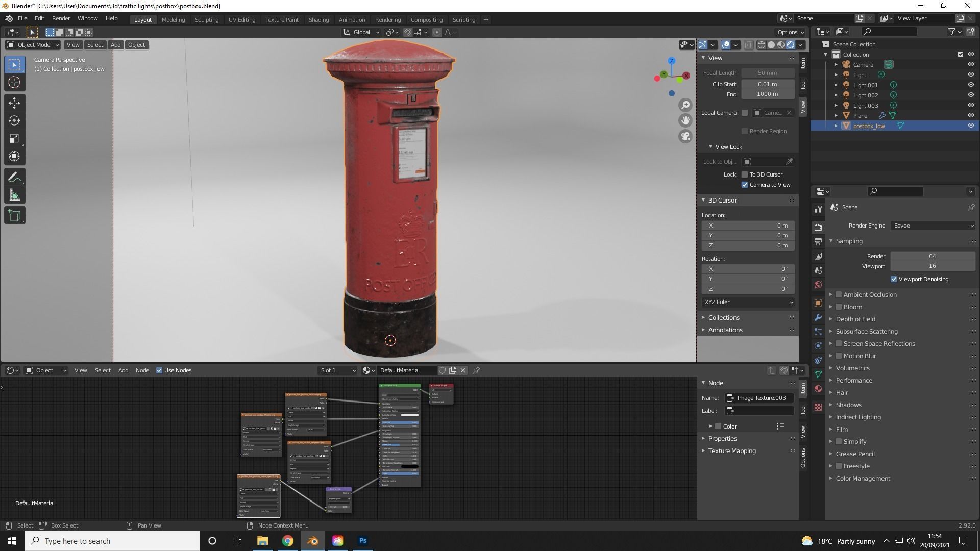Select the Add Cube tool
980x551 pixels.
tap(14, 216)
